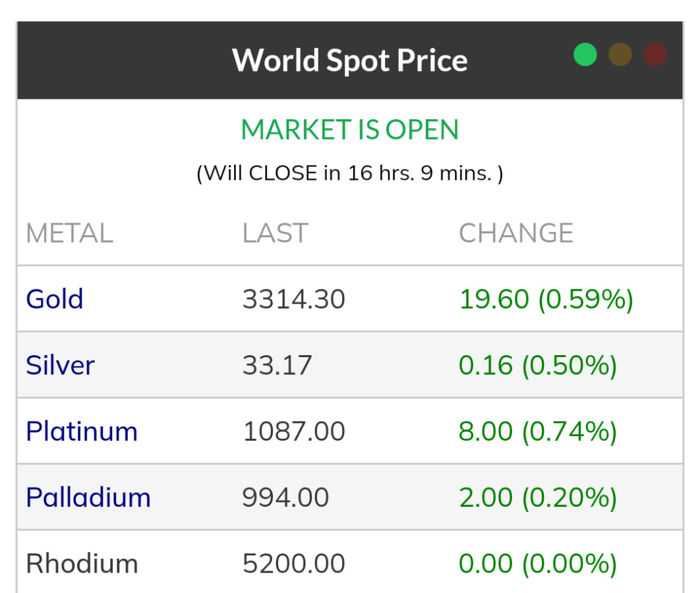This screenshot has height=593, width=700.
Task: Click Gold change 19.60 (0.59%)
Action: tap(546, 299)
